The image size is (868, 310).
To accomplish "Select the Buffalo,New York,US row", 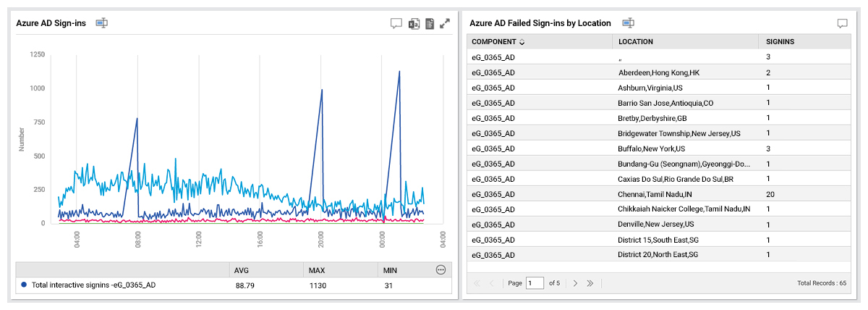I will click(659, 148).
